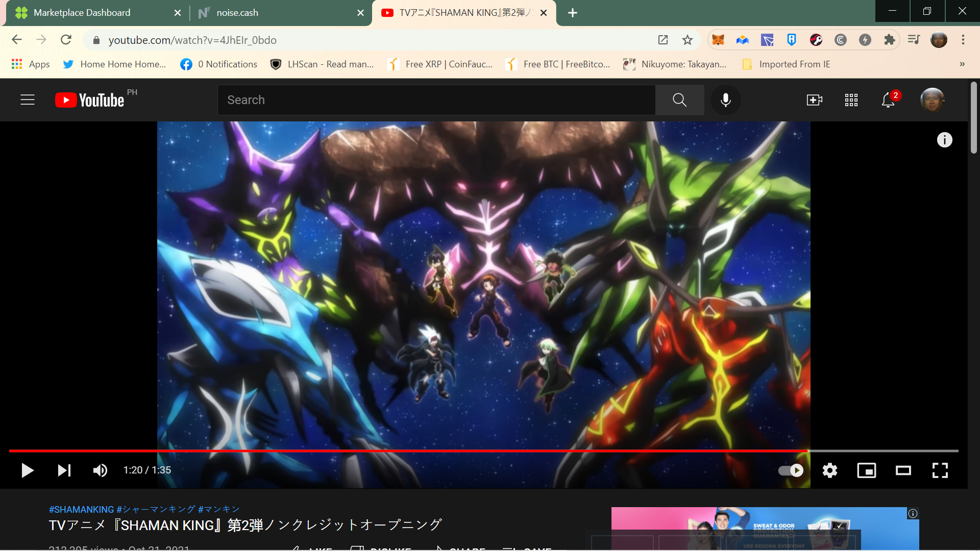Open the Twitter Home bookmark
The width and height of the screenshot is (980, 551).
click(x=115, y=64)
